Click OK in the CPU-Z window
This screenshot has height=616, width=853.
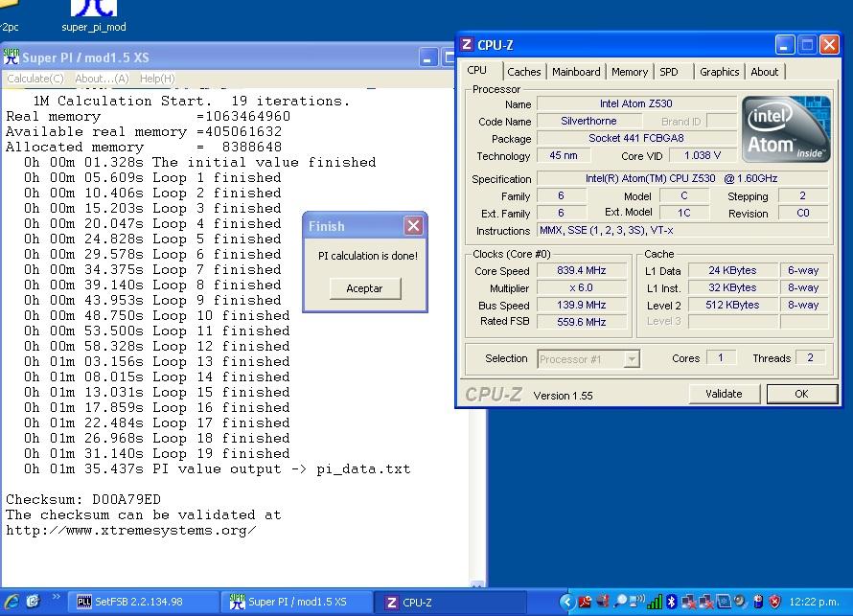pyautogui.click(x=802, y=394)
